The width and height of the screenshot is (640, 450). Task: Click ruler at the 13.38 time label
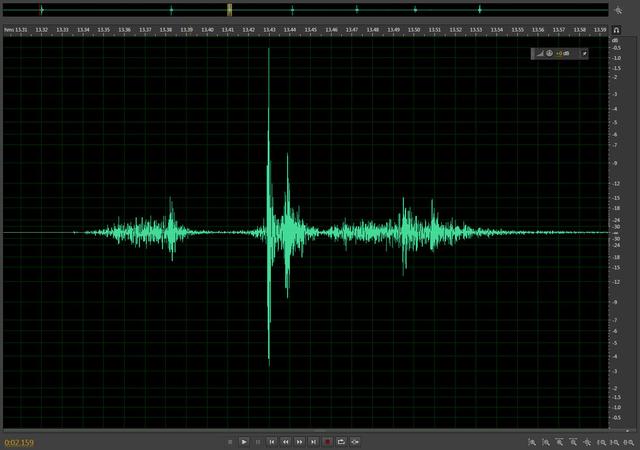click(x=166, y=30)
